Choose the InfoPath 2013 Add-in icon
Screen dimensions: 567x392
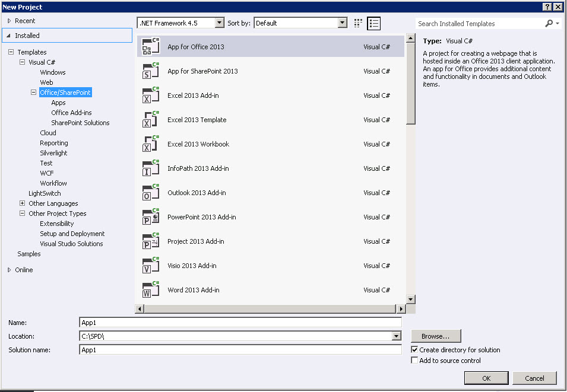(x=151, y=168)
